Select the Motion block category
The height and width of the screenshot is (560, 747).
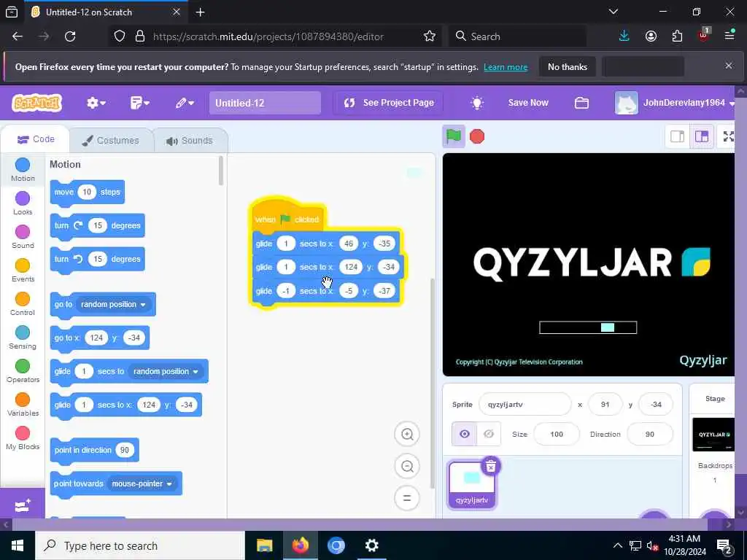pos(23,169)
